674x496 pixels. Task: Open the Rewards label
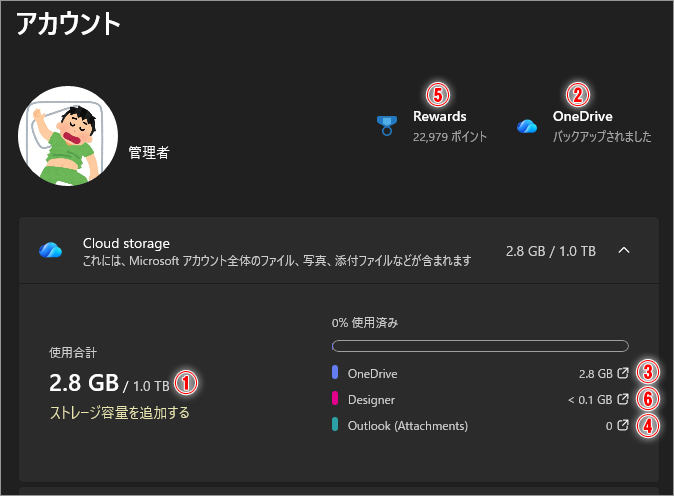click(x=439, y=117)
